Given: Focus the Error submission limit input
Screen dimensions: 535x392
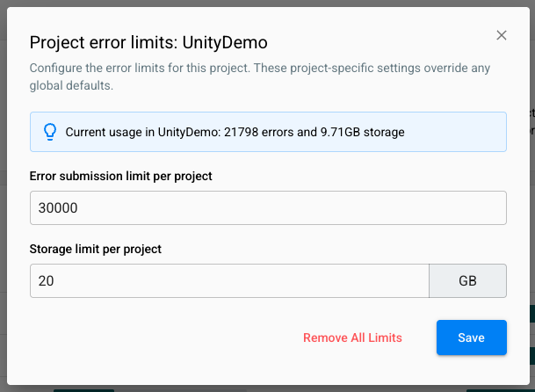Looking at the screenshot, I should pos(268,208).
